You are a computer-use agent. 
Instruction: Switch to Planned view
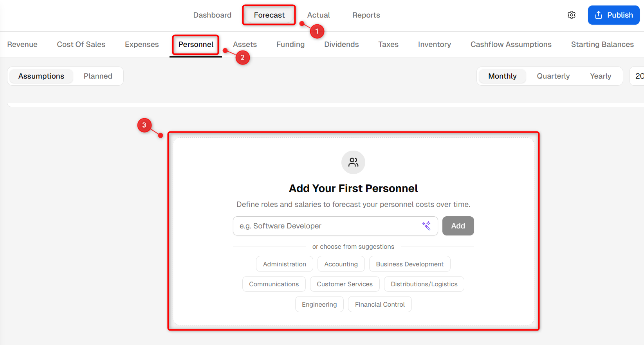(x=98, y=76)
